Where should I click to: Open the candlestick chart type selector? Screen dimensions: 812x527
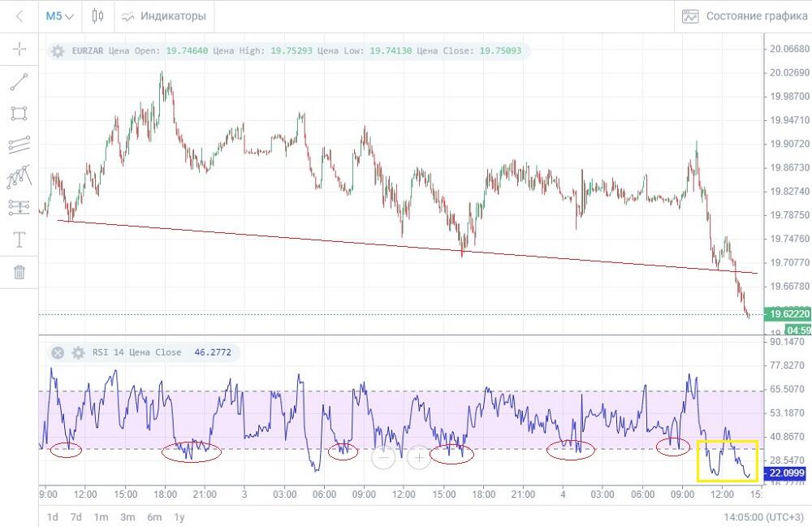[x=98, y=16]
